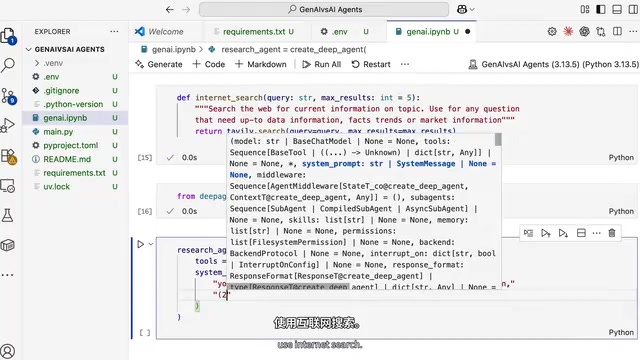Open the Run and Debug view
Viewport: 640px width, 360px height.
8,125
